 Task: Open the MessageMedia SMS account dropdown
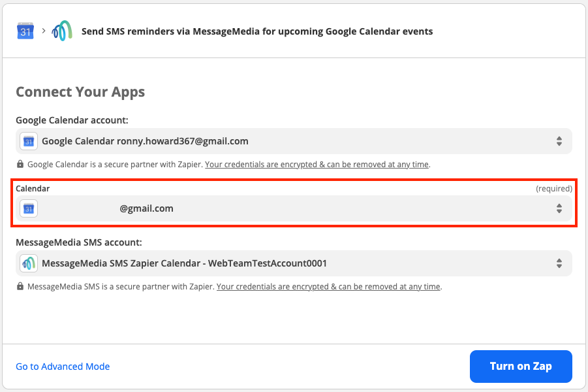pyautogui.click(x=294, y=263)
